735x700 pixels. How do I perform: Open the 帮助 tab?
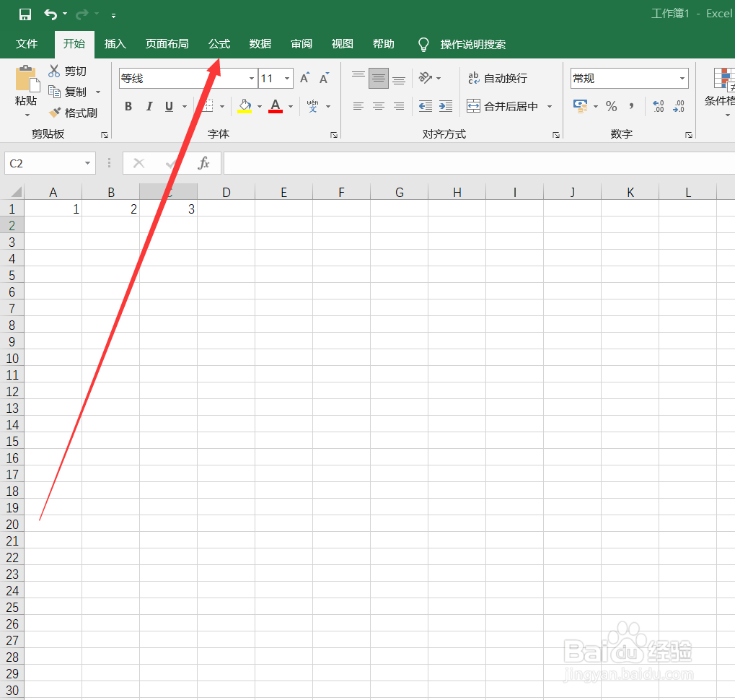384,44
